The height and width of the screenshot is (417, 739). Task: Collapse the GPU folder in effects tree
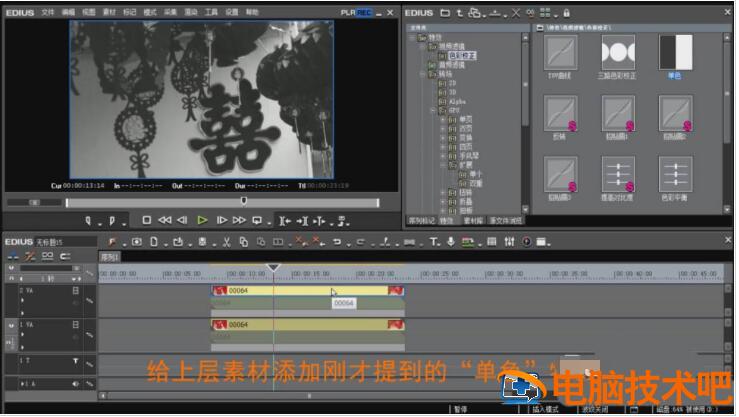click(433, 110)
